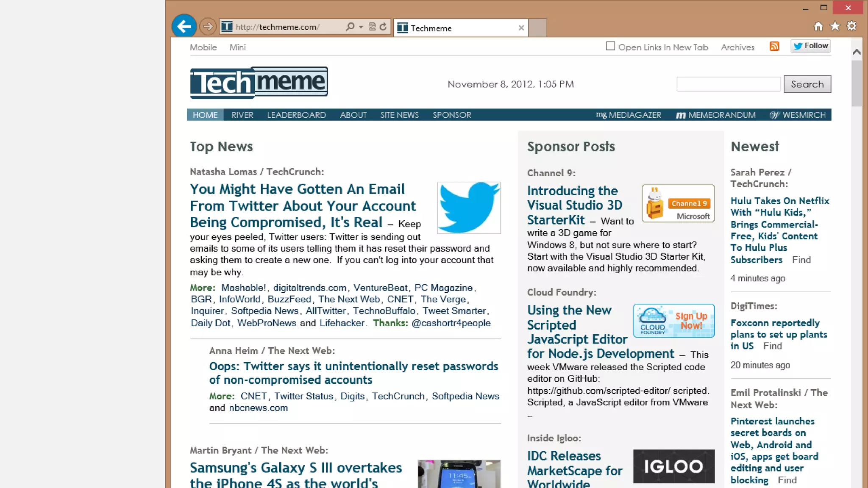The height and width of the screenshot is (488, 868).
Task: Click the Twitter Follow button
Action: point(810,46)
